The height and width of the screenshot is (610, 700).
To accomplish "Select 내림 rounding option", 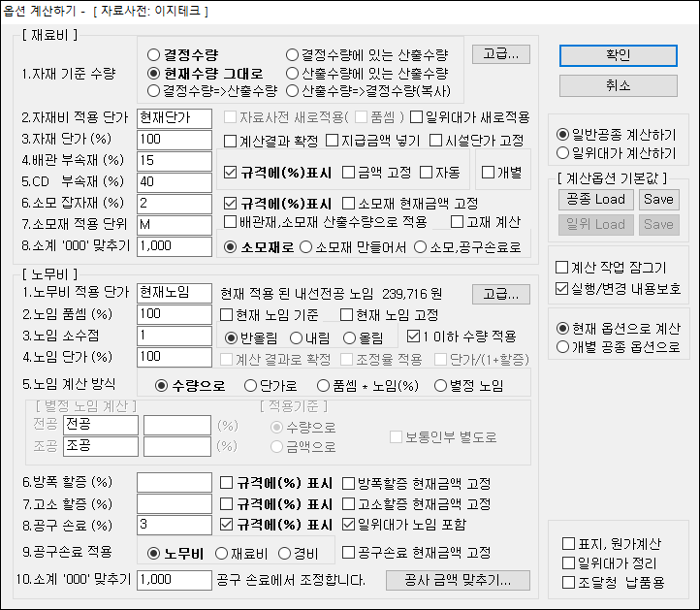I will point(309,338).
